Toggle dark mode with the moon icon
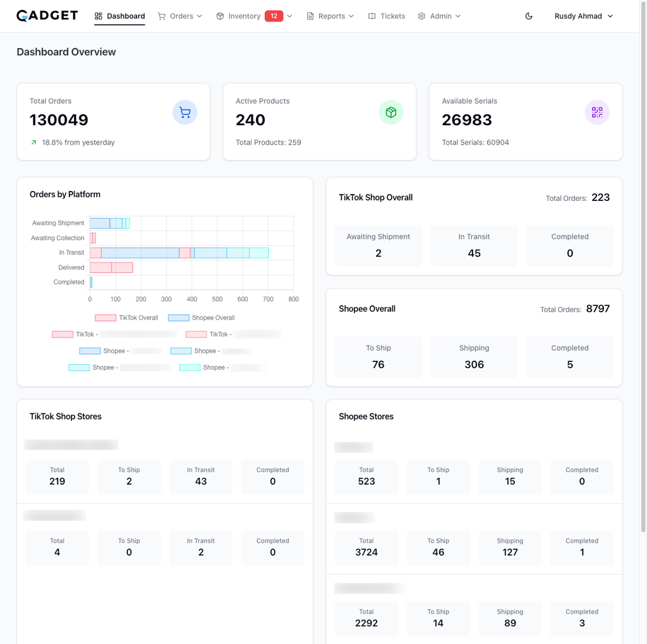 point(529,16)
